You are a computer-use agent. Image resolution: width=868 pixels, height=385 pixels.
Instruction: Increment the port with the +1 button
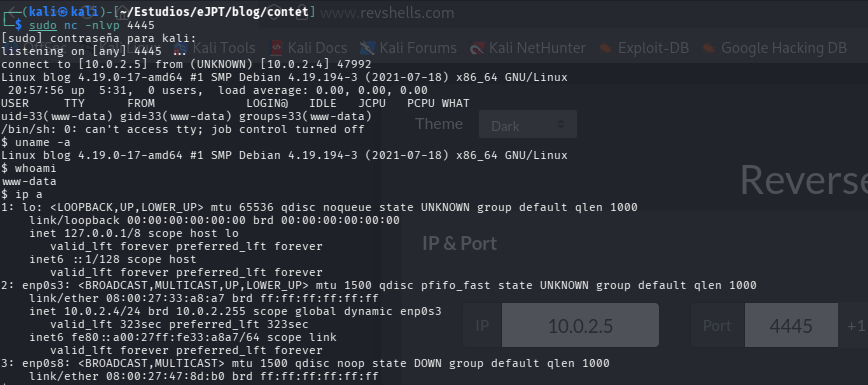point(855,326)
